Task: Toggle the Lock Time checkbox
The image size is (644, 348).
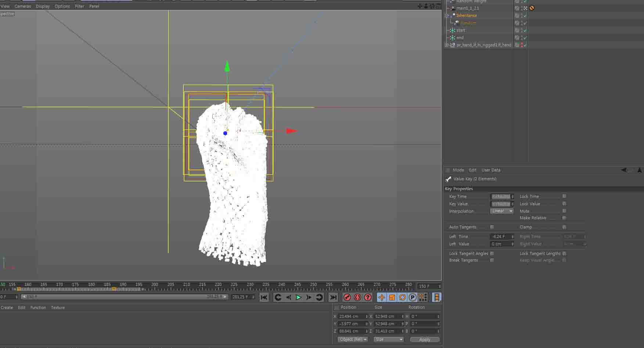Action: [564, 196]
